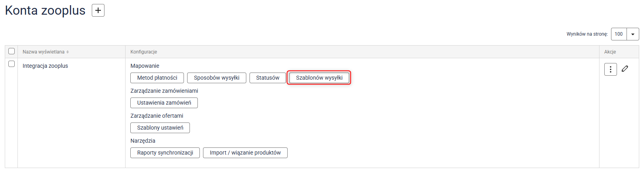Click the sort arrows beside Nazwa wyświetlana
The width and height of the screenshot is (644, 172).
click(68, 52)
